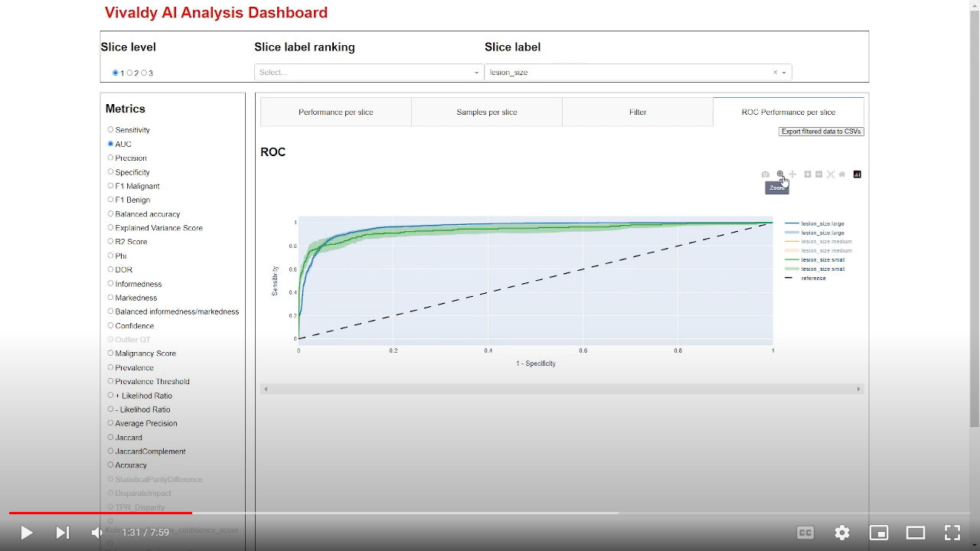Toggle closed captions on the video
Screen dimensions: 980x551
point(805,533)
